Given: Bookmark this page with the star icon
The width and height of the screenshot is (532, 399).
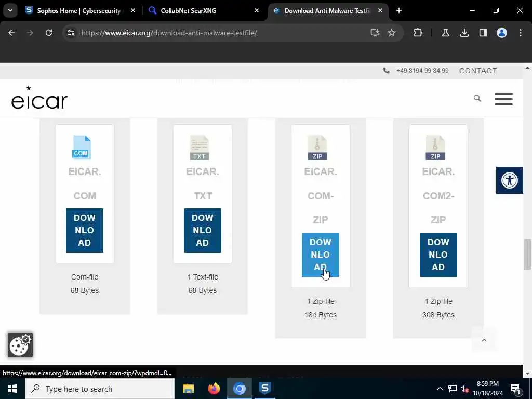Looking at the screenshot, I should (x=392, y=33).
